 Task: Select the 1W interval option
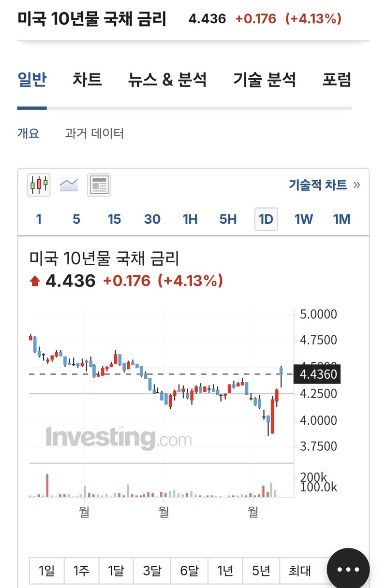click(304, 219)
